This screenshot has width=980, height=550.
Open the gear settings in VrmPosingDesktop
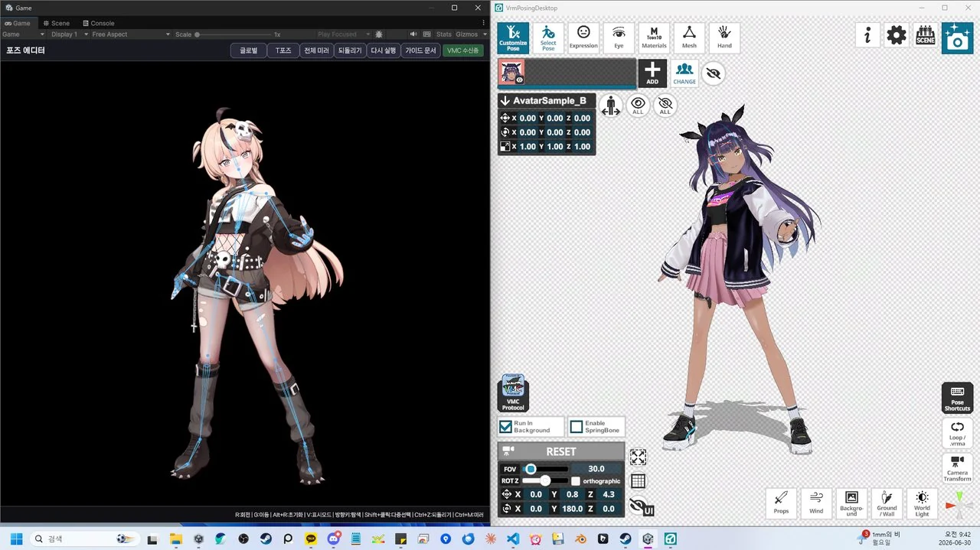pos(897,35)
